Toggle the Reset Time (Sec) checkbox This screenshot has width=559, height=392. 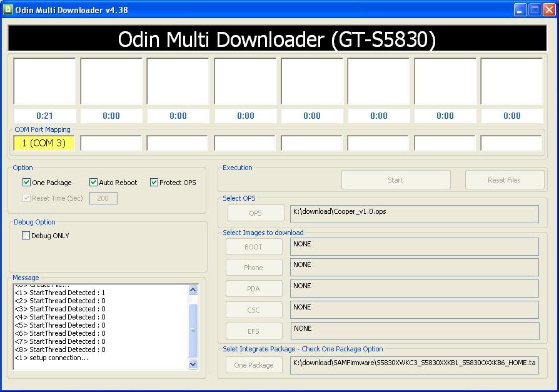pyautogui.click(x=26, y=198)
